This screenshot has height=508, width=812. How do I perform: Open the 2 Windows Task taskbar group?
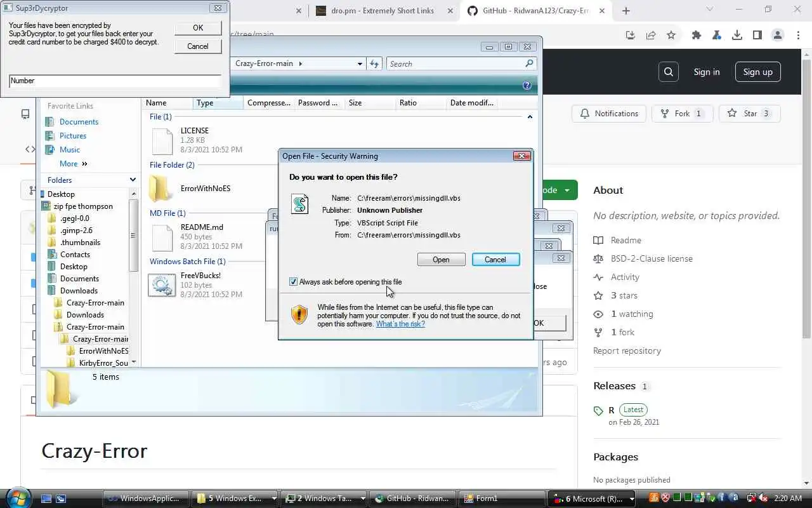(x=325, y=498)
